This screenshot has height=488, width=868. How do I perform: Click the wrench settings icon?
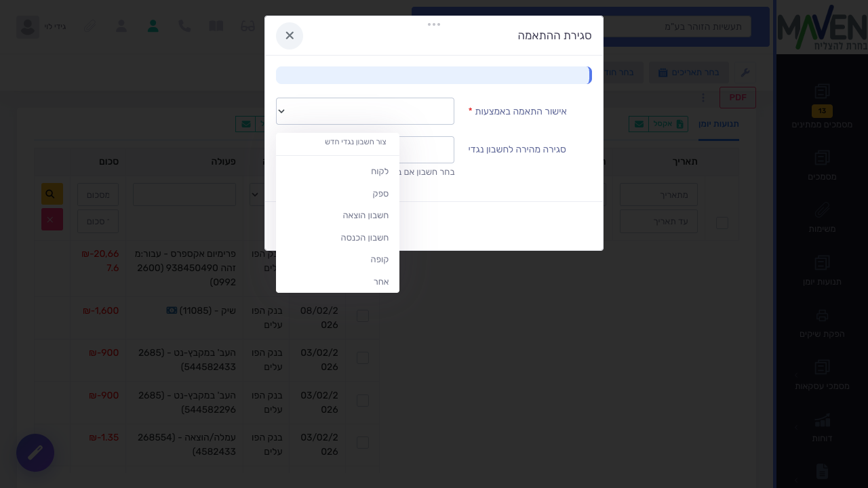pyautogui.click(x=745, y=73)
